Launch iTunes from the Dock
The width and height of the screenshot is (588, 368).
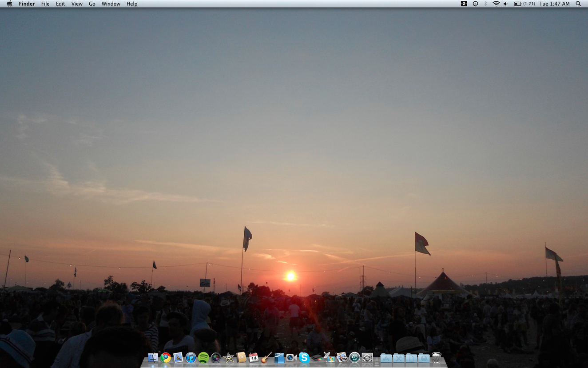pyautogui.click(x=191, y=357)
